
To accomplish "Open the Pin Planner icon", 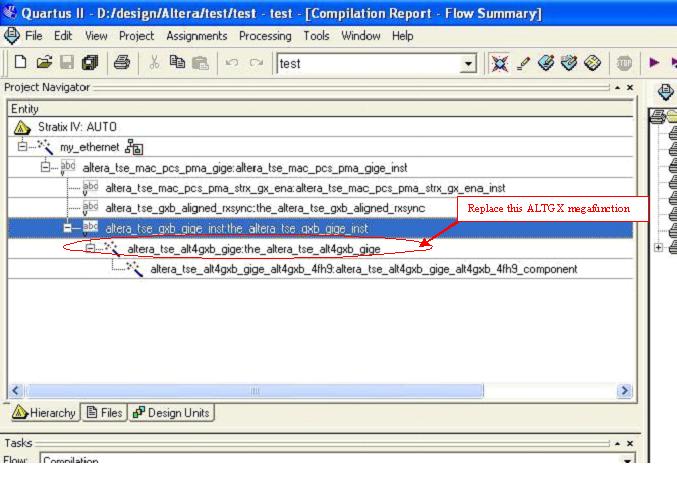I will 546,63.
